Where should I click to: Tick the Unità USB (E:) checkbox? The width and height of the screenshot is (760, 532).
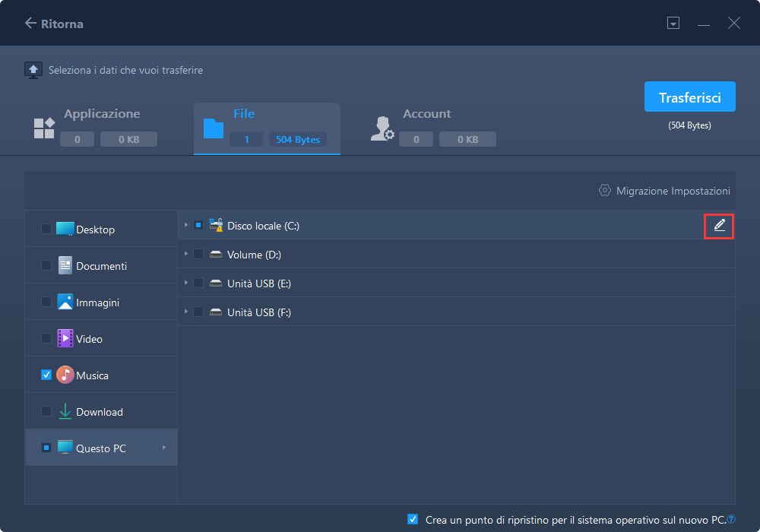tap(198, 283)
